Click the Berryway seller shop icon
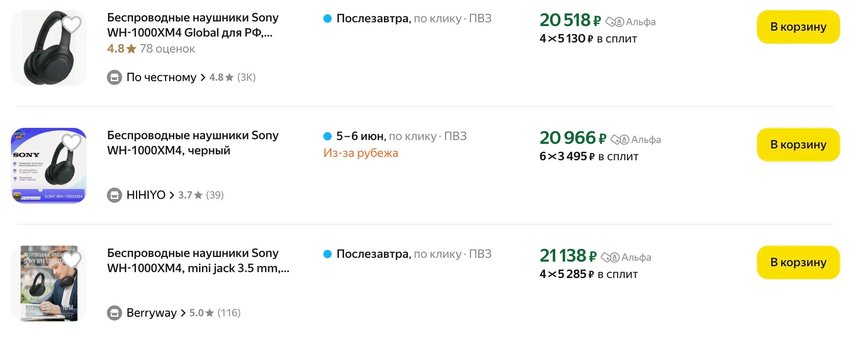 (114, 313)
